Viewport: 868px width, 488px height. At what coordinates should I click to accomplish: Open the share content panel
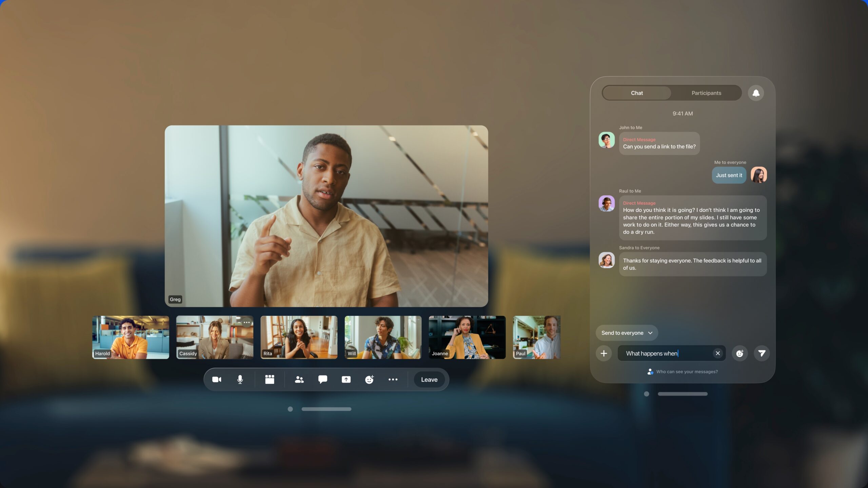tap(346, 379)
